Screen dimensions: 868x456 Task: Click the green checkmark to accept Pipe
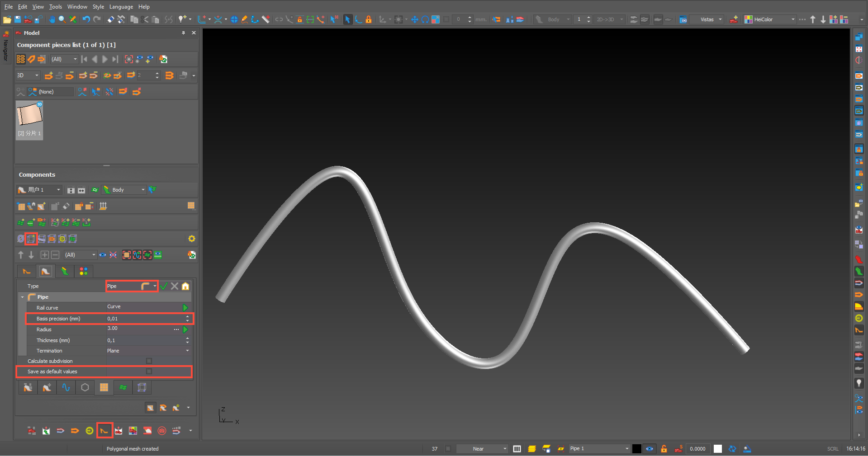(164, 286)
